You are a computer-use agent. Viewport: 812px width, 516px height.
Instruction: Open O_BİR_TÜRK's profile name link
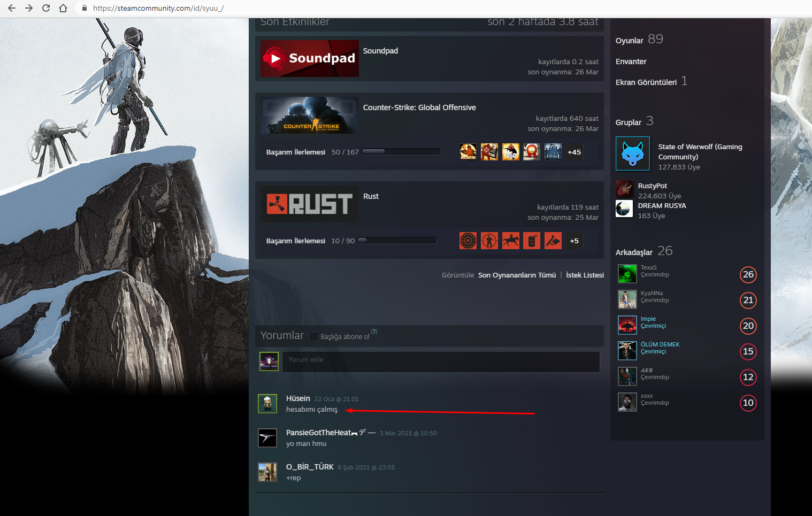(x=310, y=467)
